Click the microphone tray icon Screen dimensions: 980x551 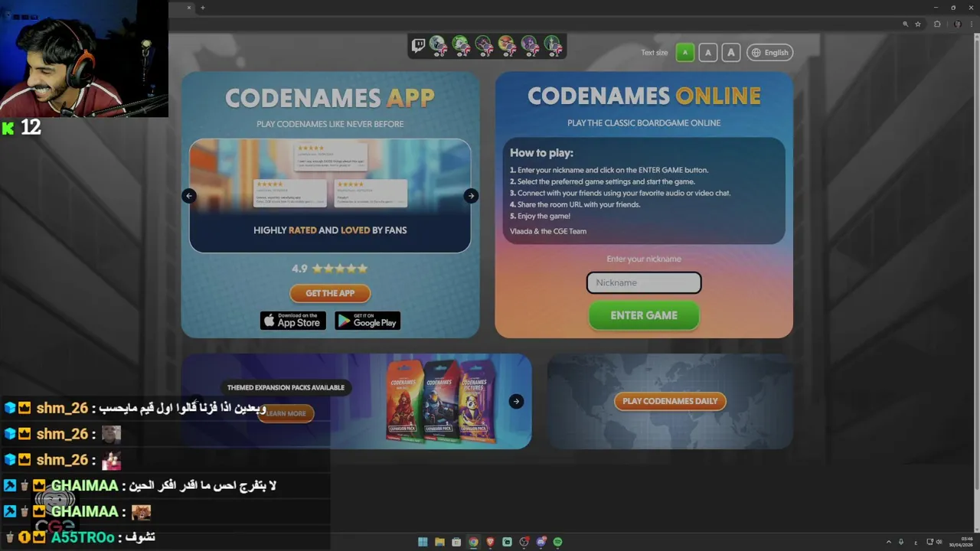pos(901,542)
